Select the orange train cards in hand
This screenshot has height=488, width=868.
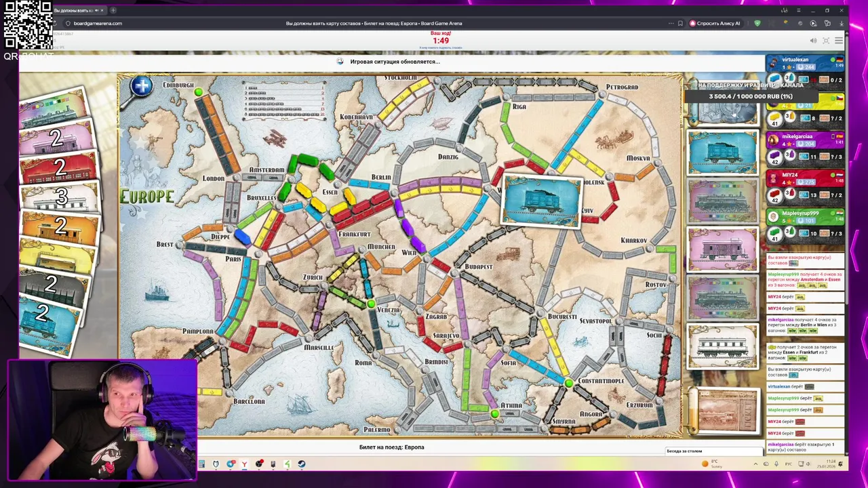(60, 226)
